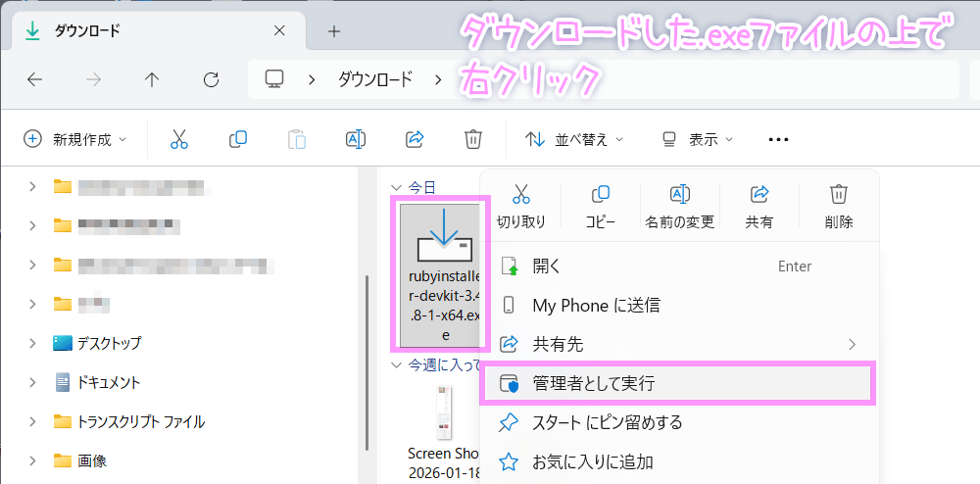Select the rubyinstaller-devkit exe file

click(x=444, y=274)
